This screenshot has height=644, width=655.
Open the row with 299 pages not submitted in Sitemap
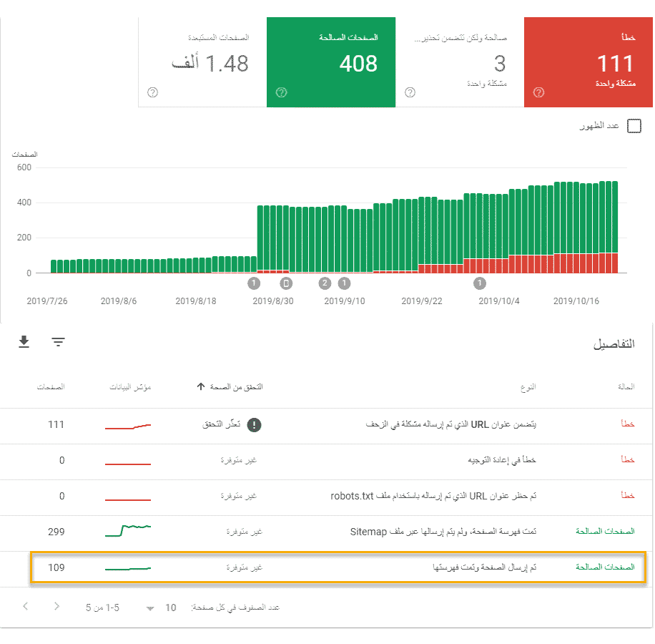(336, 532)
